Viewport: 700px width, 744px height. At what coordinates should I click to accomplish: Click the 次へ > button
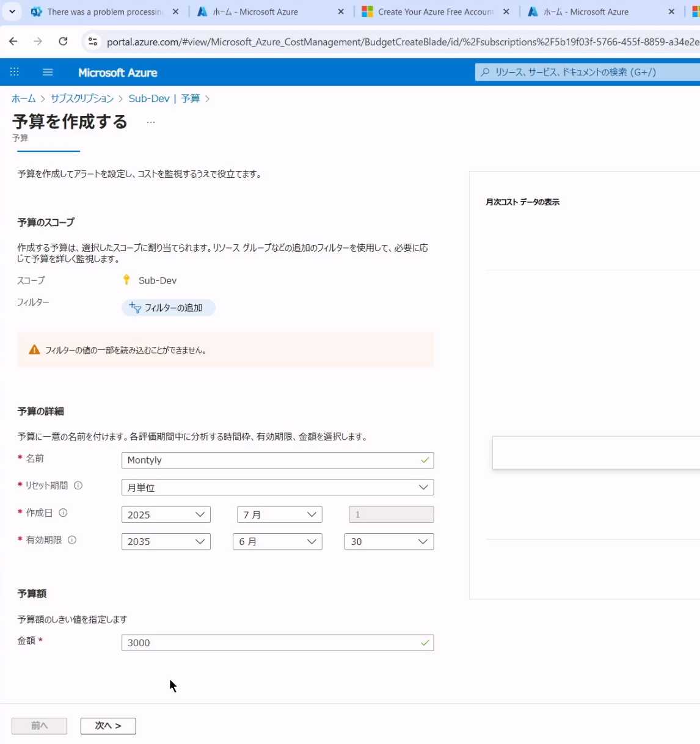(108, 726)
